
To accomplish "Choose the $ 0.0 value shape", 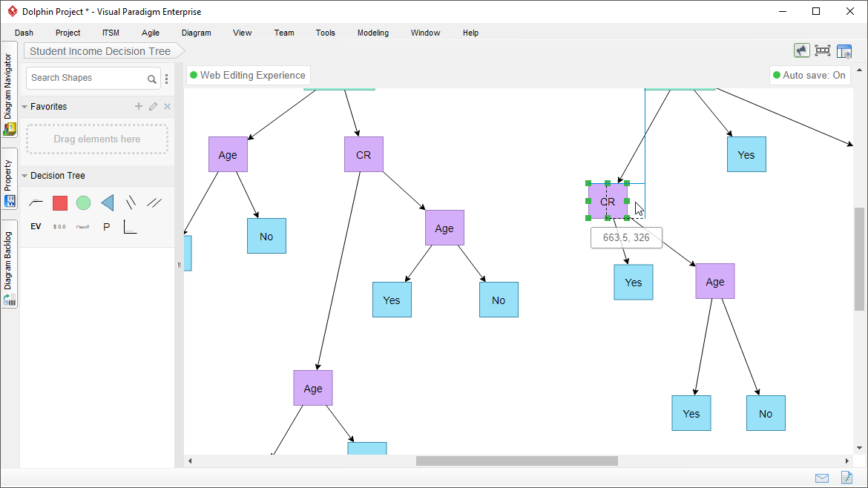I will (59, 227).
